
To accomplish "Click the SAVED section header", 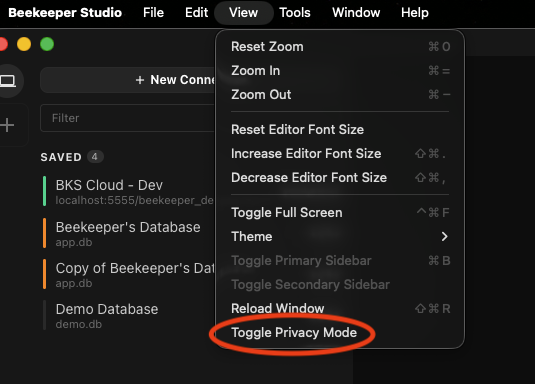I will click(61, 157).
